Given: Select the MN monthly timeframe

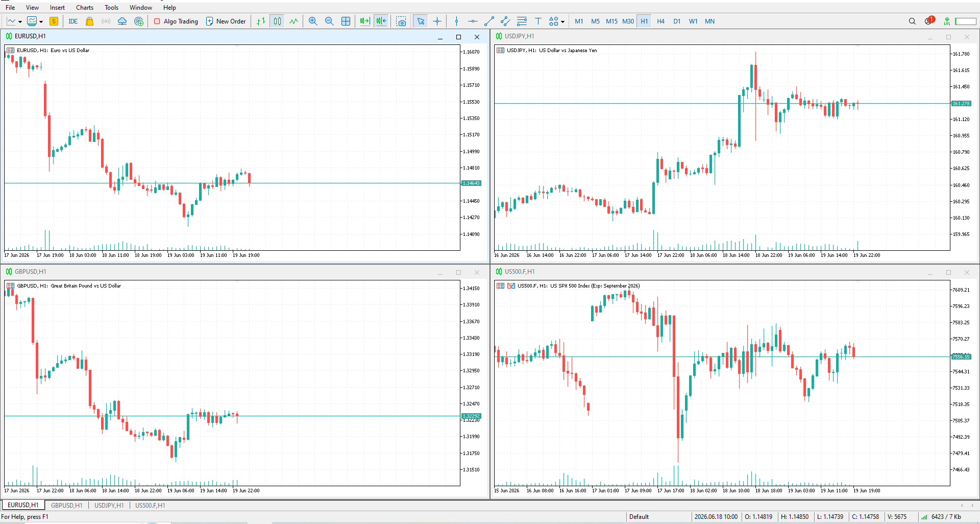Looking at the screenshot, I should click(709, 21).
